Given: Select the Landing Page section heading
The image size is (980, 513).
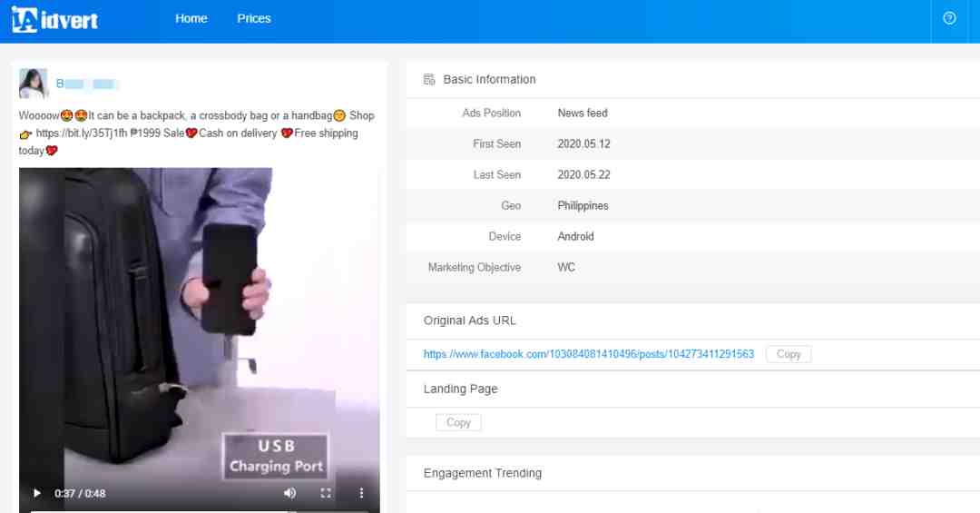Looking at the screenshot, I should (460, 389).
